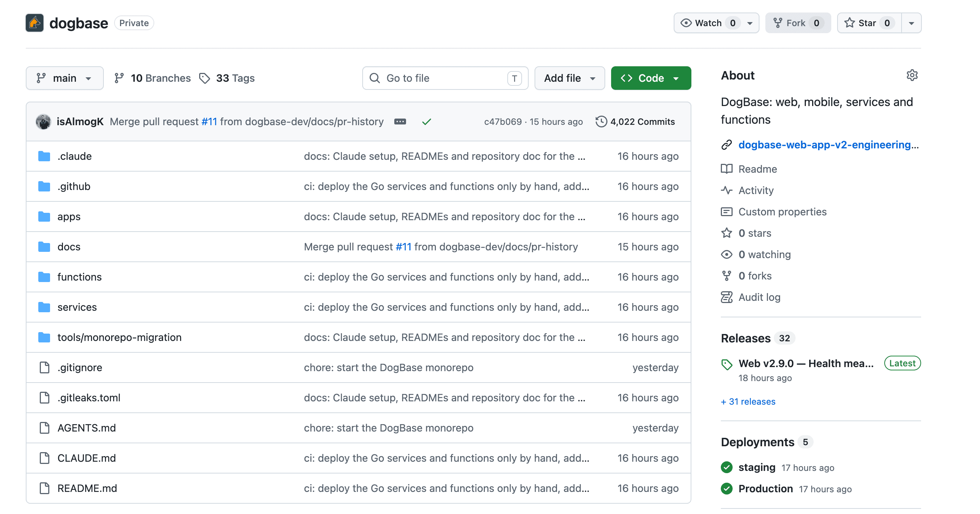The width and height of the screenshot is (980, 514).
Task: Click isAlmogK's profile avatar
Action: point(43,122)
